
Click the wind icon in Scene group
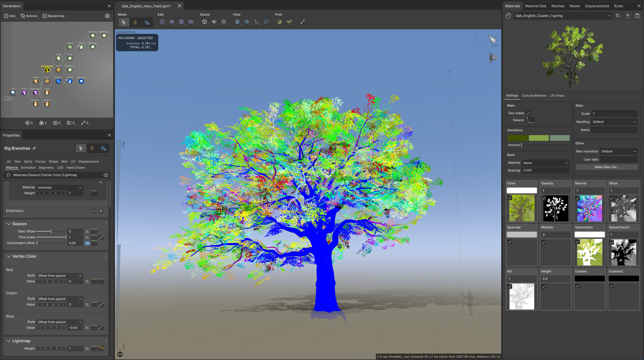(x=214, y=22)
